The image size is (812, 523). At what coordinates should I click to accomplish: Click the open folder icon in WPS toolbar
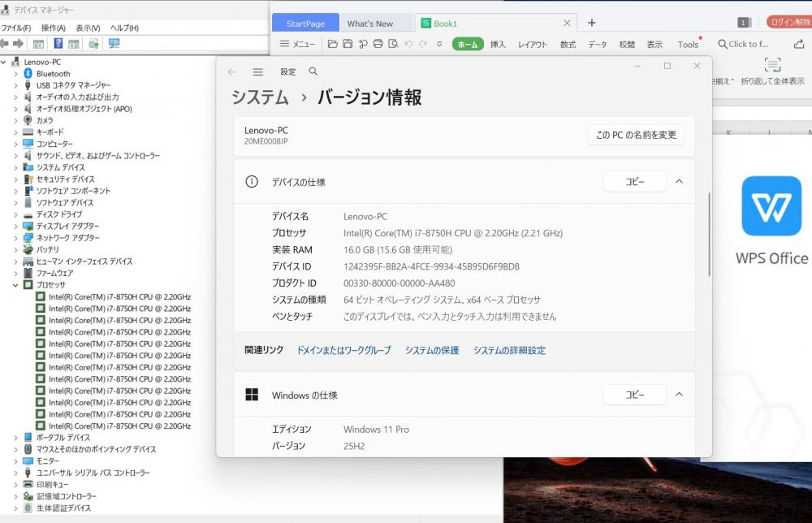pyautogui.click(x=333, y=45)
